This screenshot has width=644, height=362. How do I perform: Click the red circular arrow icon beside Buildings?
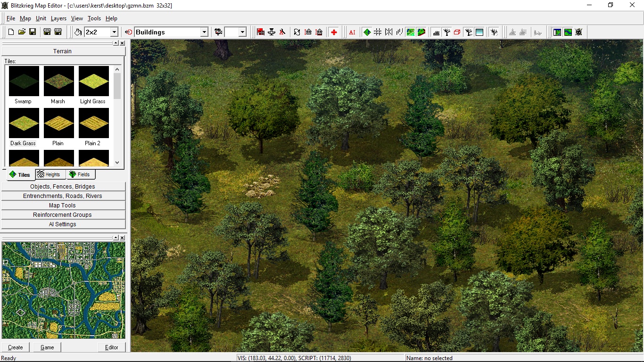129,32
